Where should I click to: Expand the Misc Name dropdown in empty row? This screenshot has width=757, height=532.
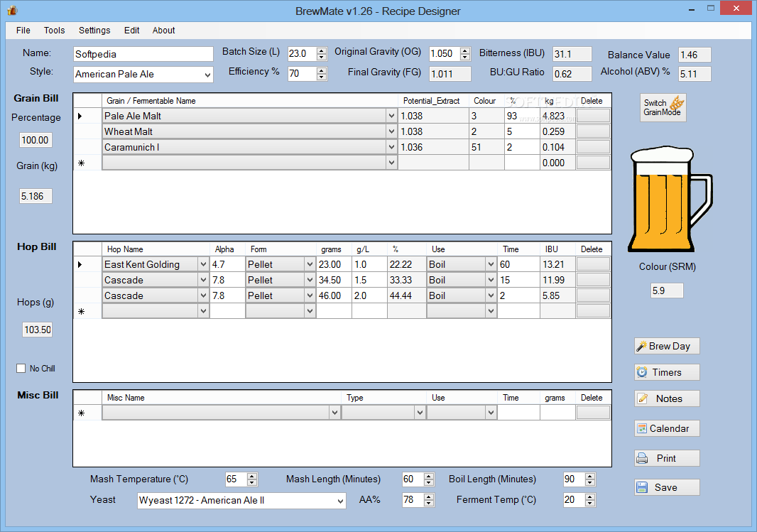click(x=334, y=413)
